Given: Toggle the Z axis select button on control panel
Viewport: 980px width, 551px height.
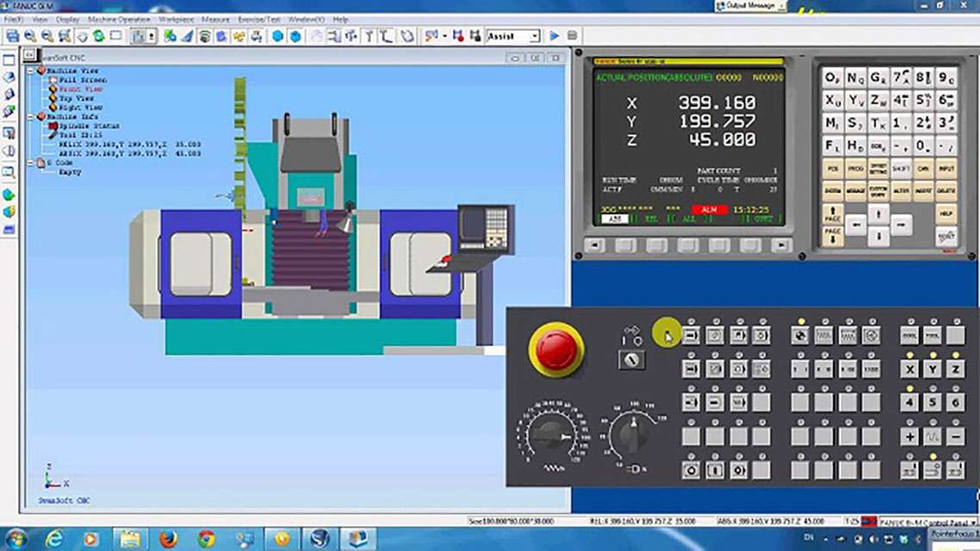Looking at the screenshot, I should pyautogui.click(x=956, y=369).
